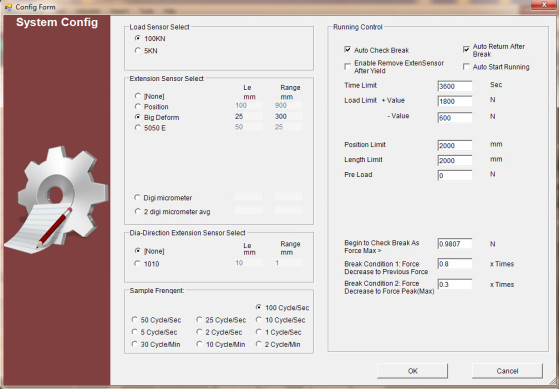The width and height of the screenshot is (560, 389).
Task: Set sample frequency to 2 Cycle/Min
Action: 259,344
